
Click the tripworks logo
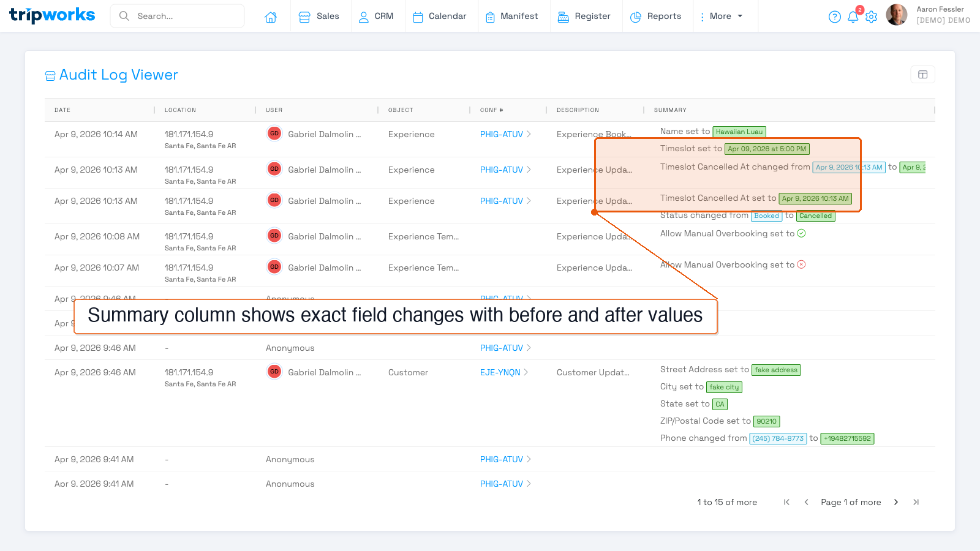click(x=51, y=15)
